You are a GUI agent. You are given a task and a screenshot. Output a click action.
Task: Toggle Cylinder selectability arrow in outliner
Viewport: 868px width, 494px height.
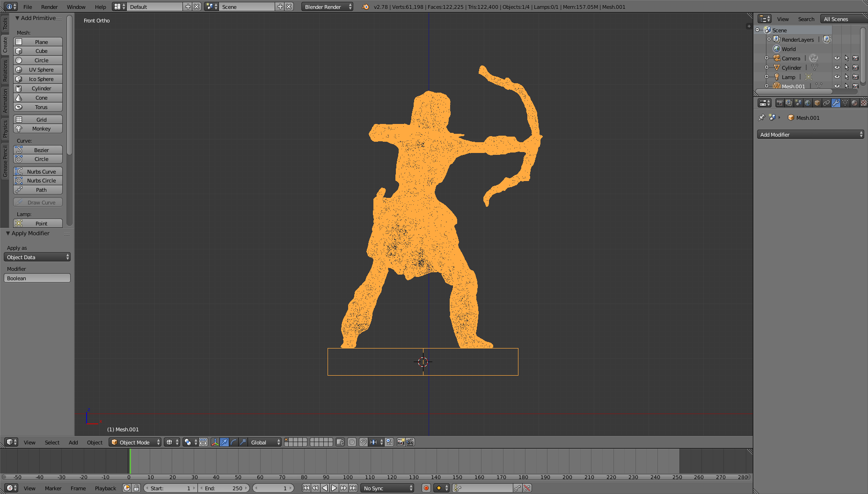pyautogui.click(x=846, y=67)
